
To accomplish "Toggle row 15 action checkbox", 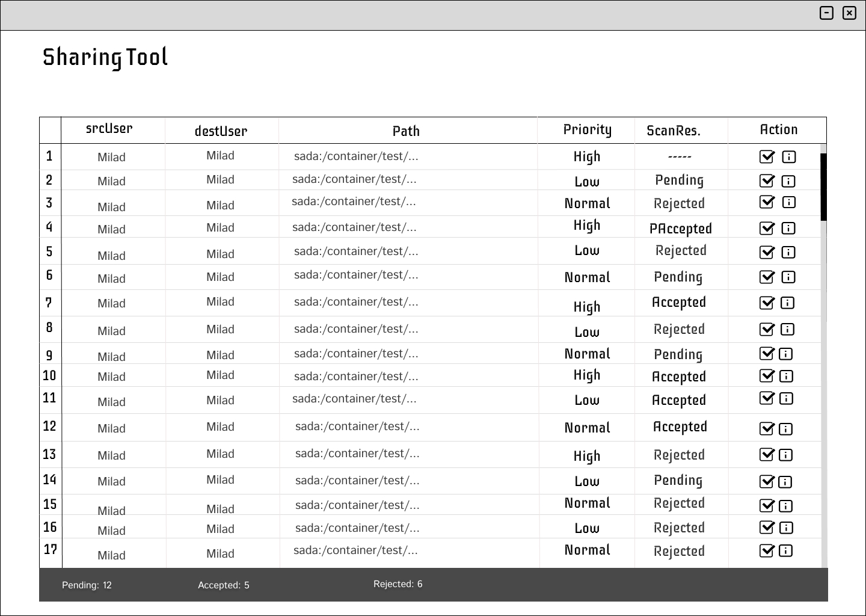I will click(767, 505).
